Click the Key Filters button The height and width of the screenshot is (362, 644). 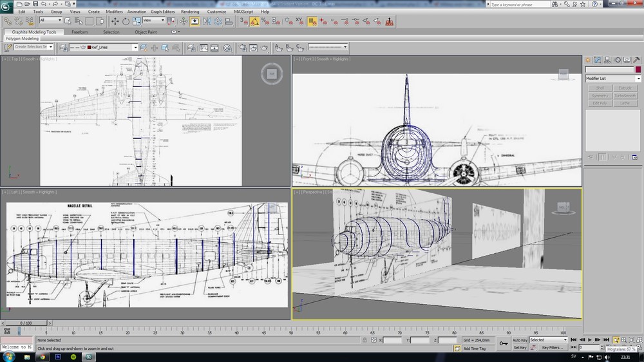[553, 348]
